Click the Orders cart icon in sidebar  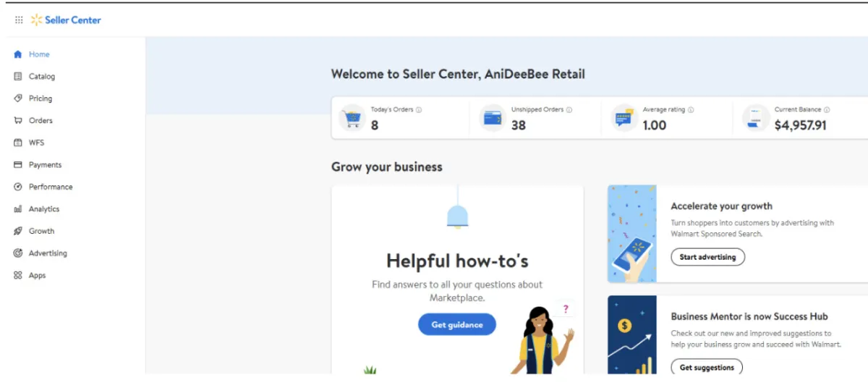pos(18,120)
